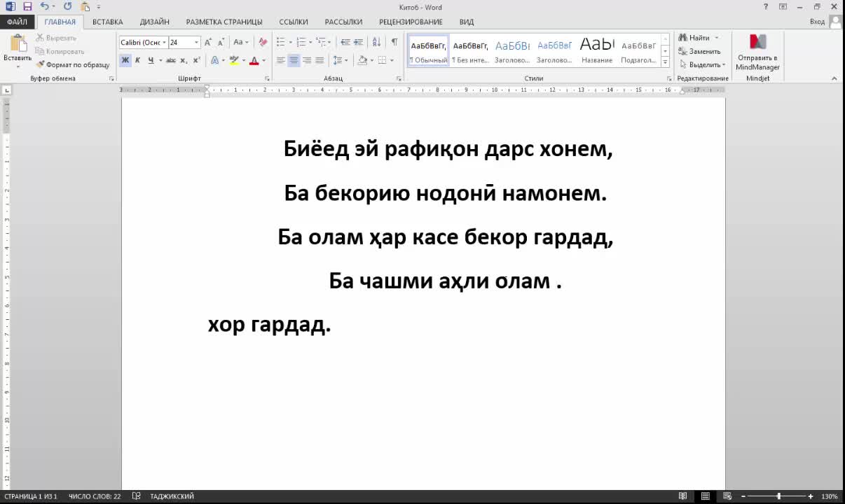
Task: Click the zoom slider in status bar
Action: click(778, 496)
